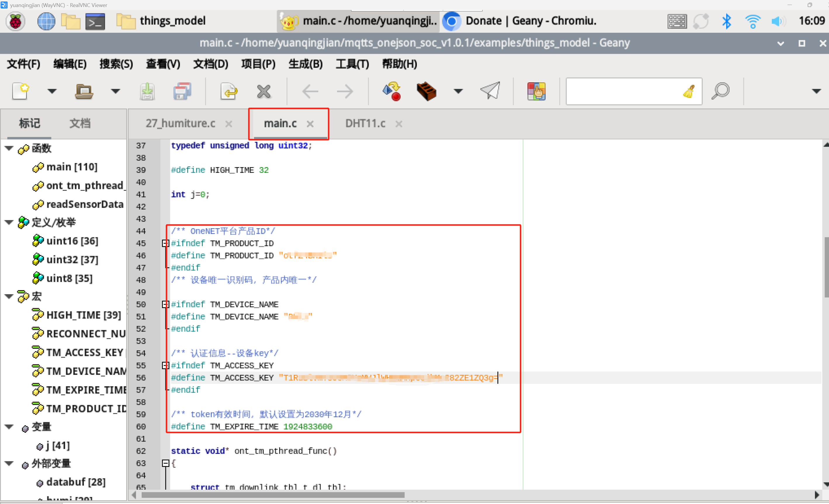This screenshot has width=829, height=504.
Task: Open the build dropdown arrow
Action: [458, 91]
